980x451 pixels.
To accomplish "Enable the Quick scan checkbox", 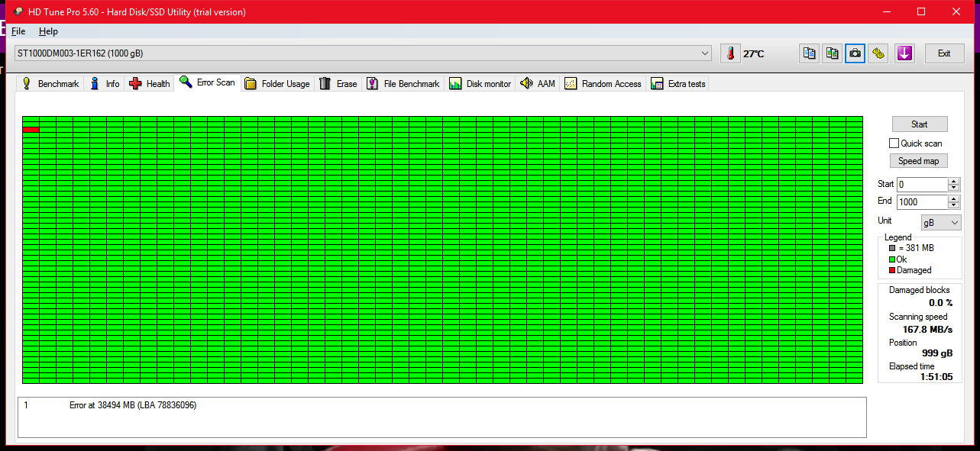I will [894, 143].
